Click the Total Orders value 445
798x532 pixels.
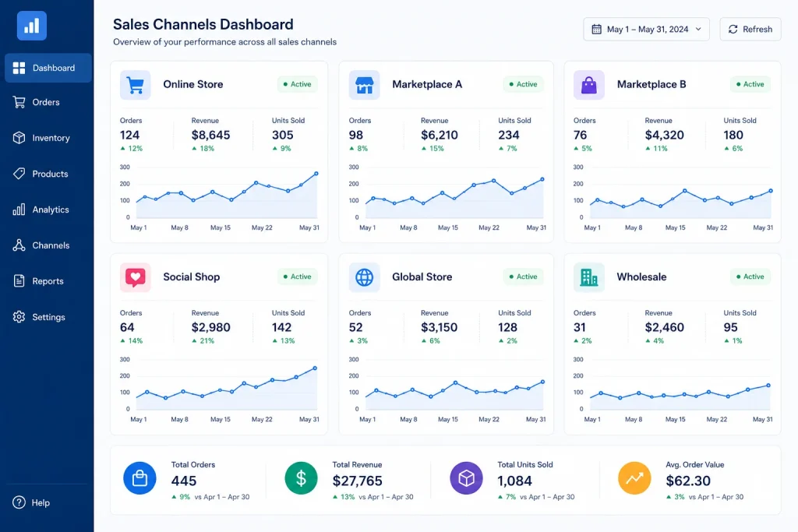[x=184, y=481]
